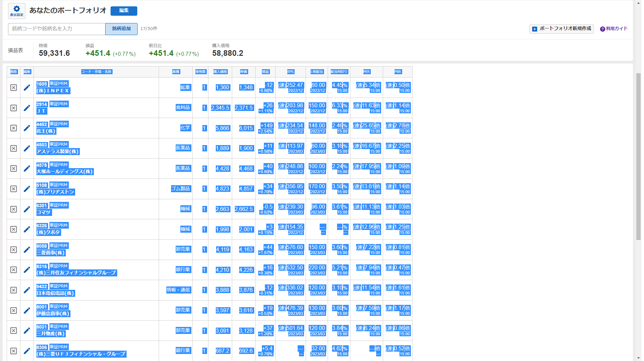Viewport: 644px width, 361px height.
Task: Click pencil icon for 三井物産 row
Action: (x=27, y=331)
